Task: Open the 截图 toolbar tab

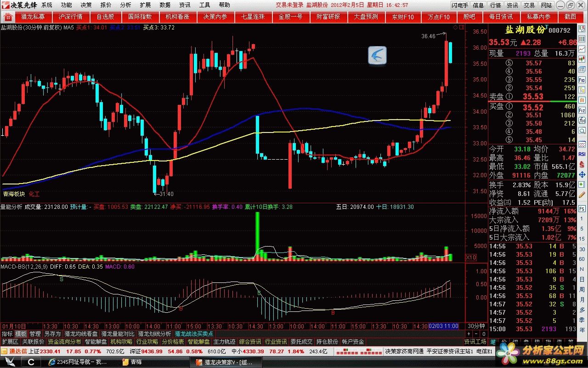Action: pos(570,17)
